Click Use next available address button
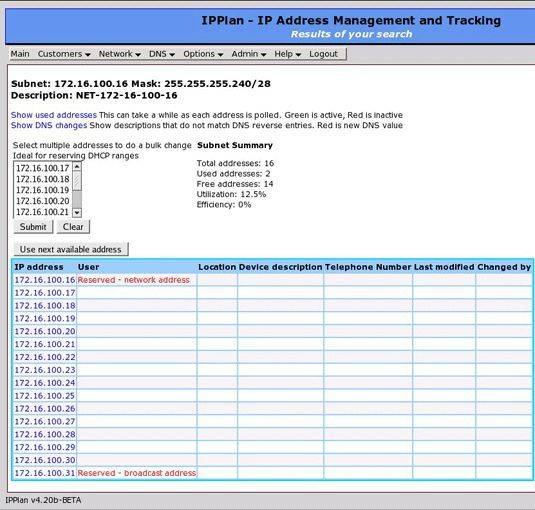The image size is (535, 510). click(71, 249)
